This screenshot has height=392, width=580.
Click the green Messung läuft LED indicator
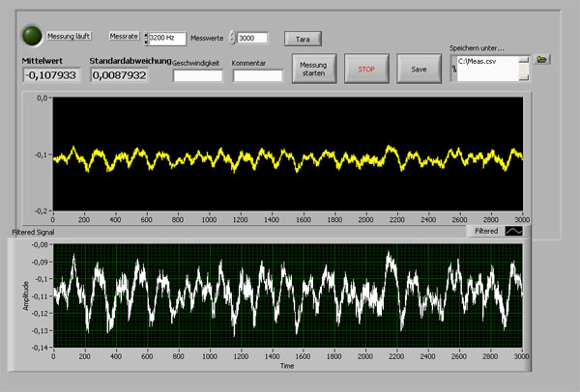[x=33, y=36]
